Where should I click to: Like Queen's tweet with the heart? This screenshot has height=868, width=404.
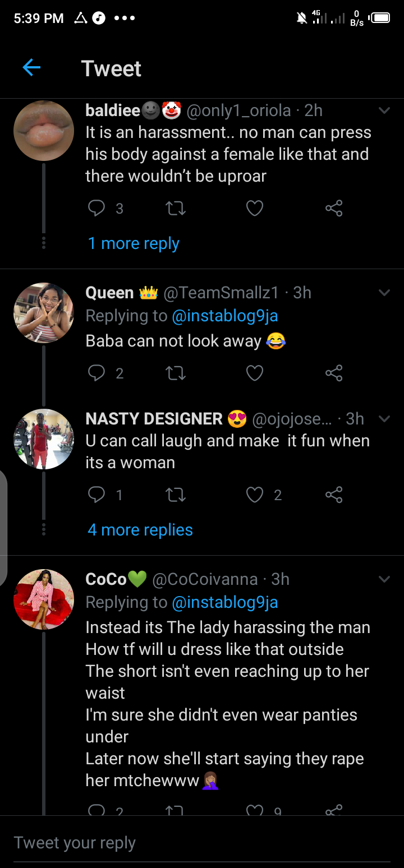(255, 373)
